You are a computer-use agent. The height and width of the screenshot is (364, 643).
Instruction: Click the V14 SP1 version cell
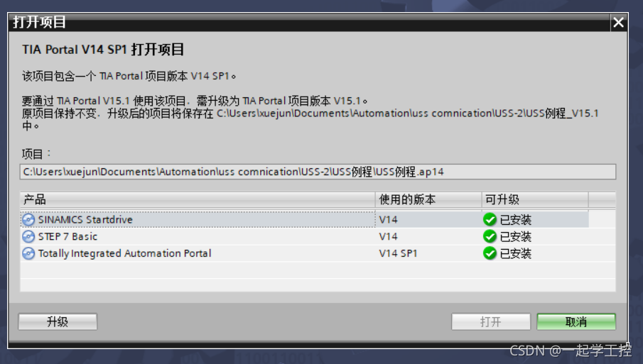tap(398, 253)
